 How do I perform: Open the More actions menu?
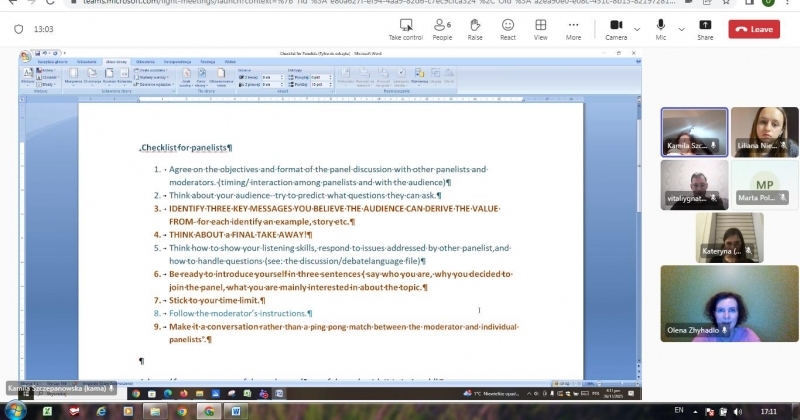pyautogui.click(x=573, y=29)
